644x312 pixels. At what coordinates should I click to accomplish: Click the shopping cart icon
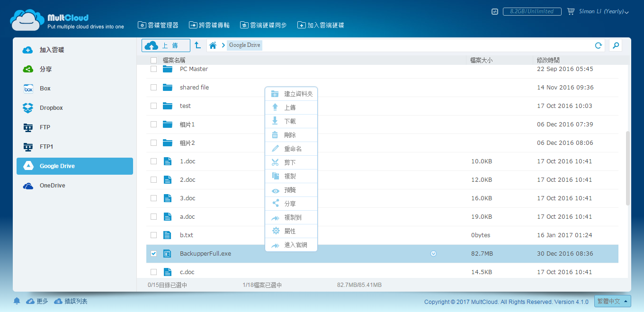point(571,11)
